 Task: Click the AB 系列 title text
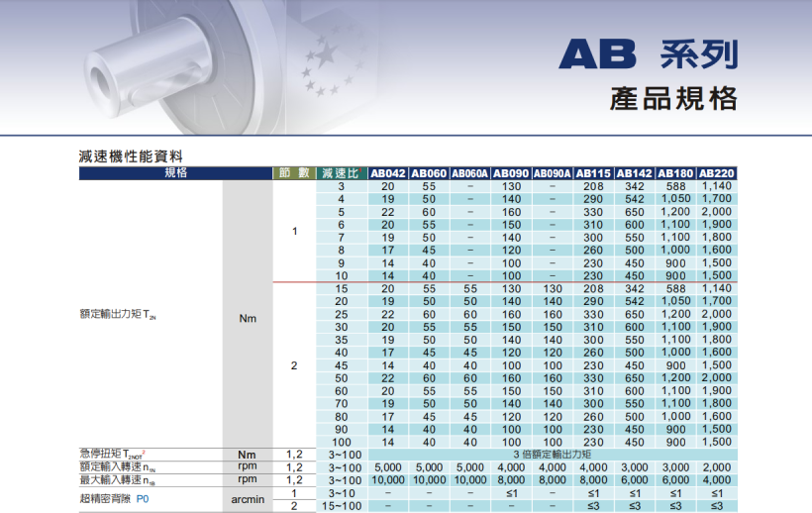[x=648, y=53]
